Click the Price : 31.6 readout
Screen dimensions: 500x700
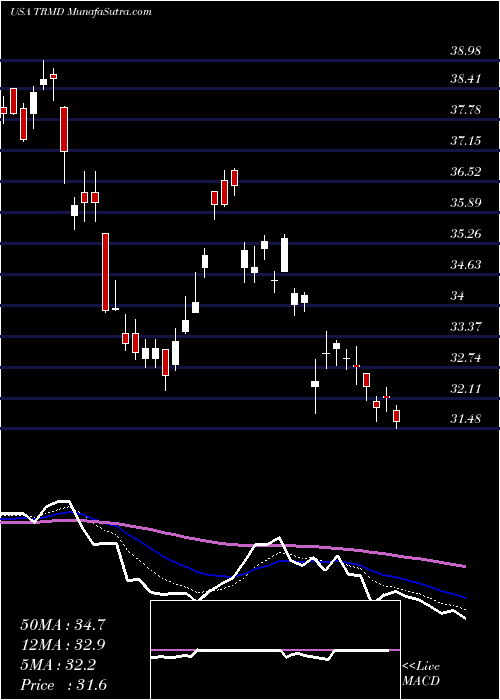coord(63,685)
